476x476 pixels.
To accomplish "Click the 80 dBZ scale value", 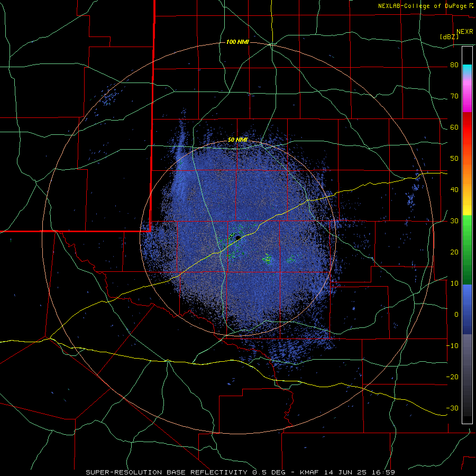I will [454, 65].
